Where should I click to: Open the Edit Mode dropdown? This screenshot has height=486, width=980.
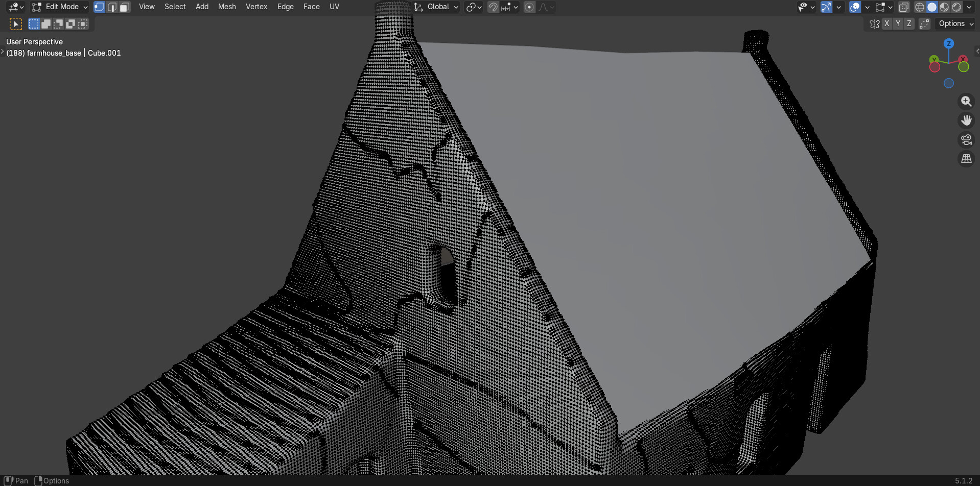[x=60, y=7]
